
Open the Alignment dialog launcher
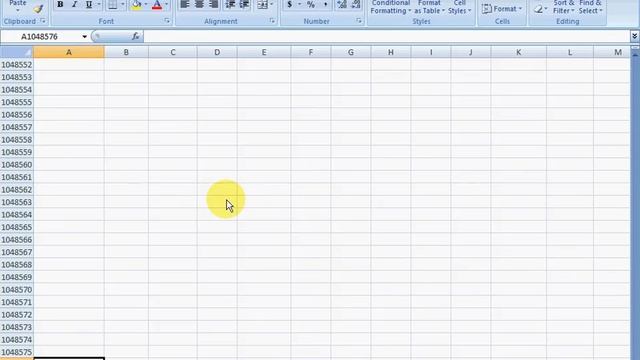[272, 21]
